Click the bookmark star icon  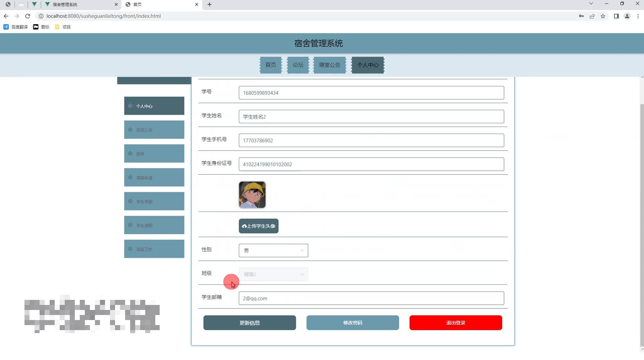(603, 16)
